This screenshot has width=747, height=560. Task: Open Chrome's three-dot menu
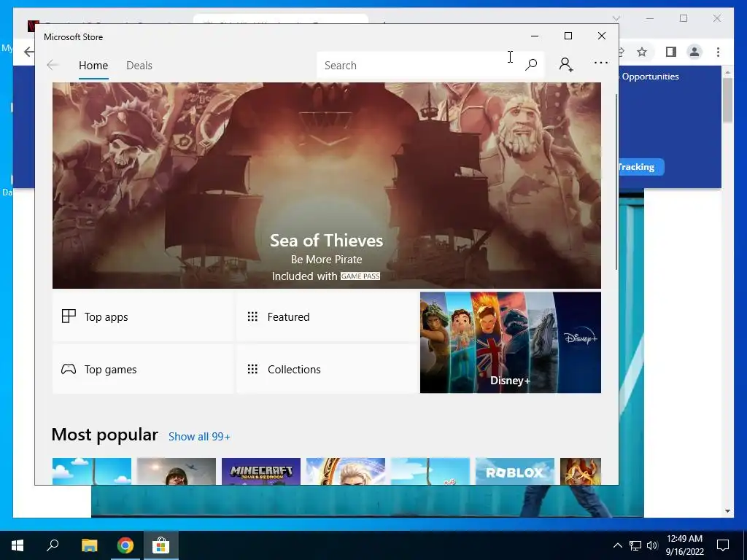718,52
